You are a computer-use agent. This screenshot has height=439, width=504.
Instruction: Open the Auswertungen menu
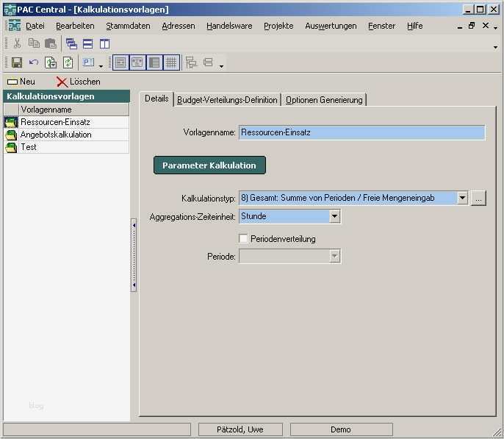pyautogui.click(x=331, y=26)
